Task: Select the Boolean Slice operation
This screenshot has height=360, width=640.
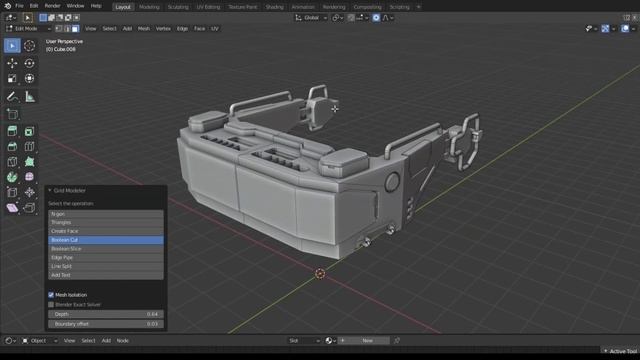Action: point(106,249)
